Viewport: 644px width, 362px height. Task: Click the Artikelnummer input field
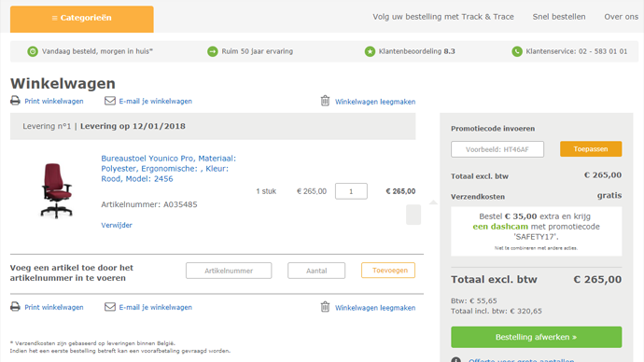229,271
